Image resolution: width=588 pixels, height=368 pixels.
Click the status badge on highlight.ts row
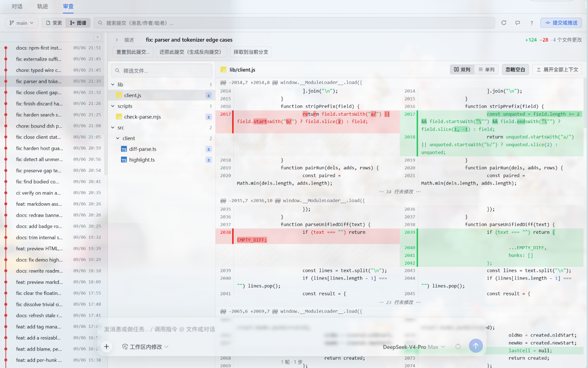[208, 160]
